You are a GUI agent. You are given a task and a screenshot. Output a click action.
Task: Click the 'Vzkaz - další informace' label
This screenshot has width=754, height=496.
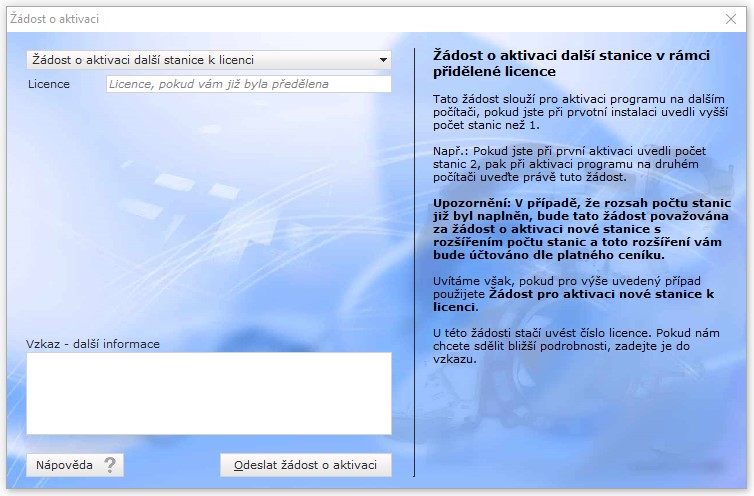(x=93, y=344)
